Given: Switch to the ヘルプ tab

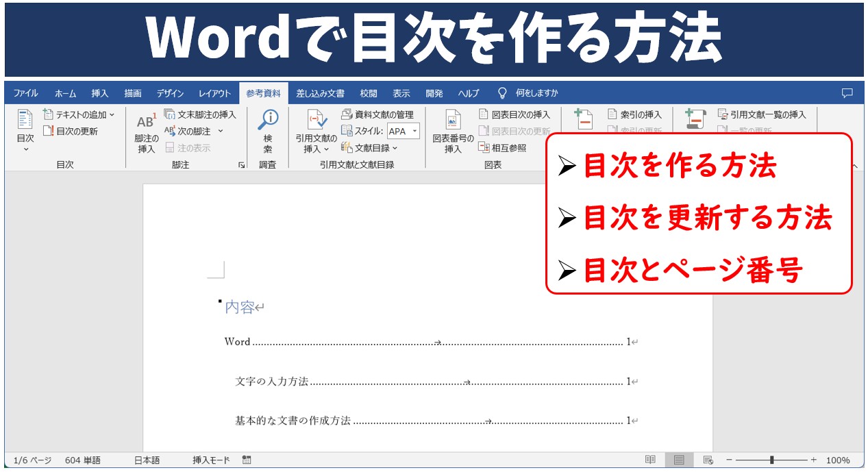Looking at the screenshot, I should click(x=469, y=93).
